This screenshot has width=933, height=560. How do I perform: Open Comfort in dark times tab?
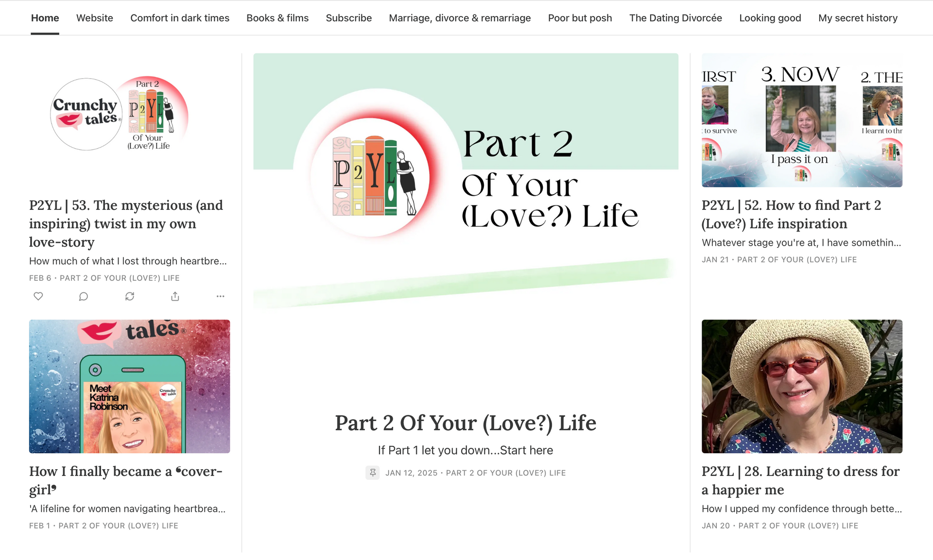pos(179,18)
